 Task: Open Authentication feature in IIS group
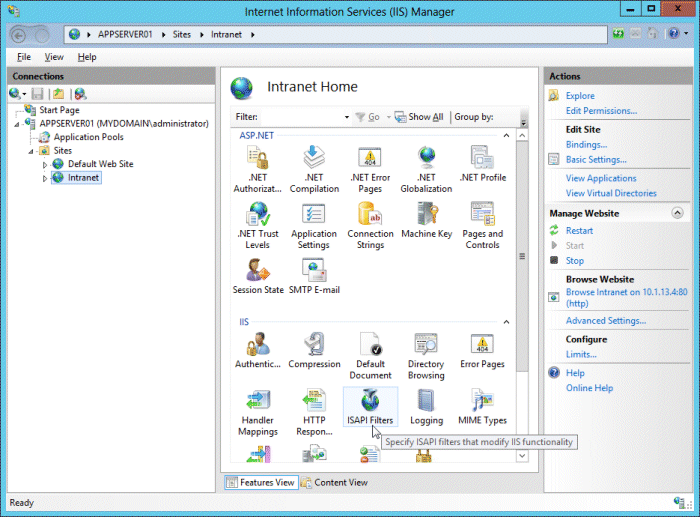[258, 350]
